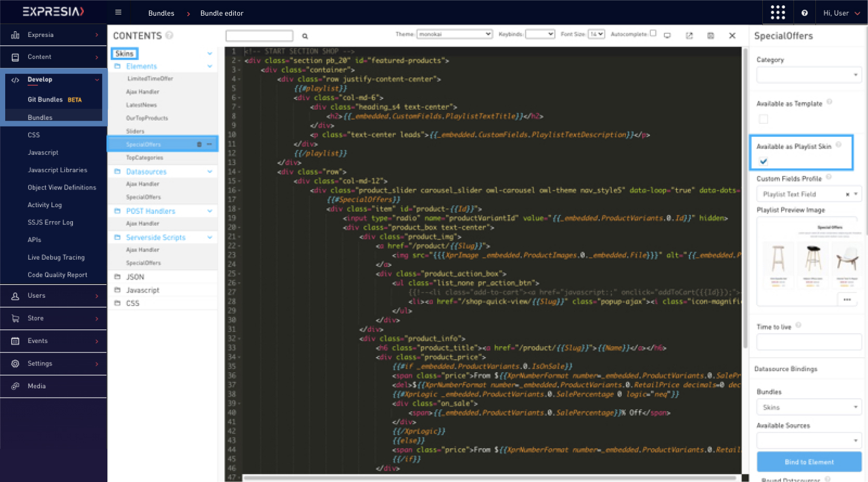
Task: Collapse the Datasources folder chevron
Action: tap(210, 171)
